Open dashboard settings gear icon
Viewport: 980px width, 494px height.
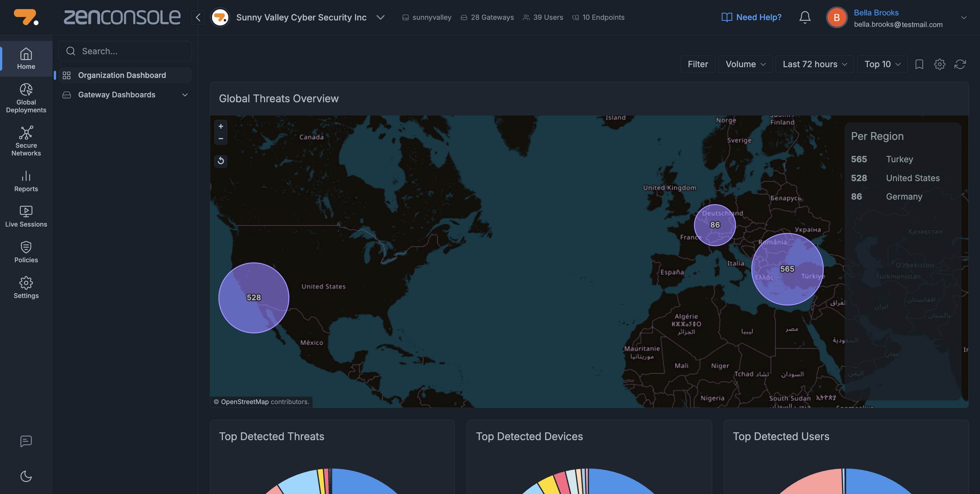[940, 64]
